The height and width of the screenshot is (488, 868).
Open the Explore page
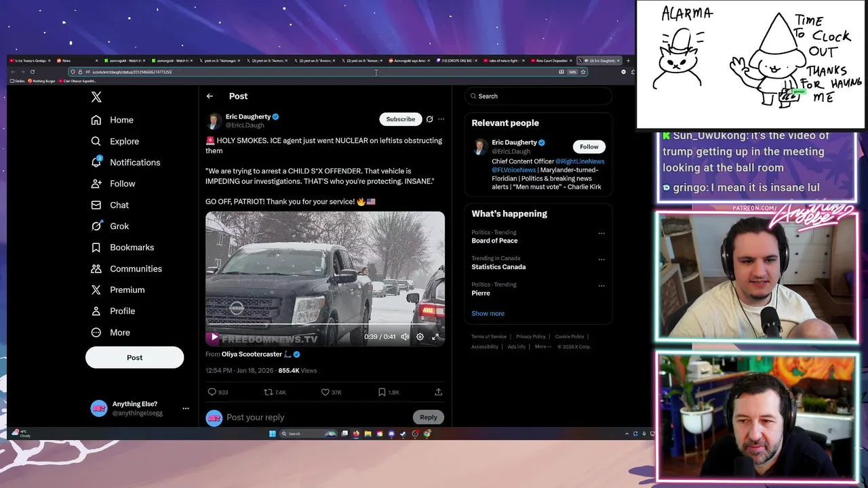115,141
